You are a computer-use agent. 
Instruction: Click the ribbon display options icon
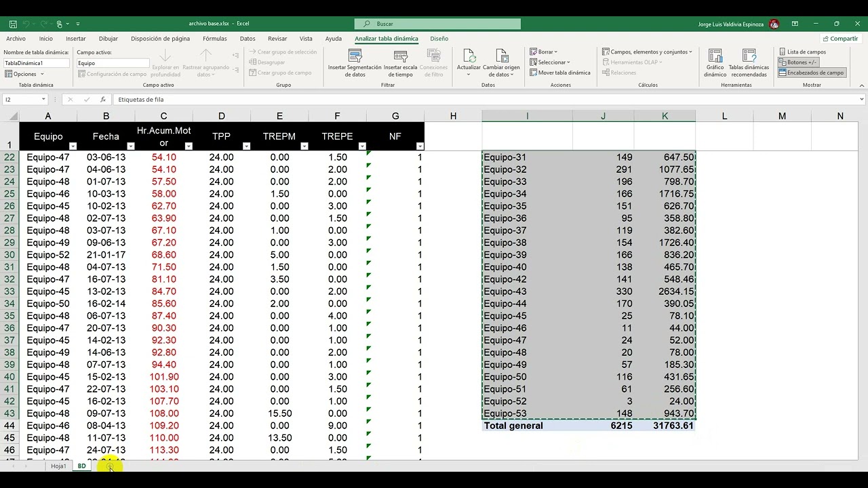click(x=795, y=24)
